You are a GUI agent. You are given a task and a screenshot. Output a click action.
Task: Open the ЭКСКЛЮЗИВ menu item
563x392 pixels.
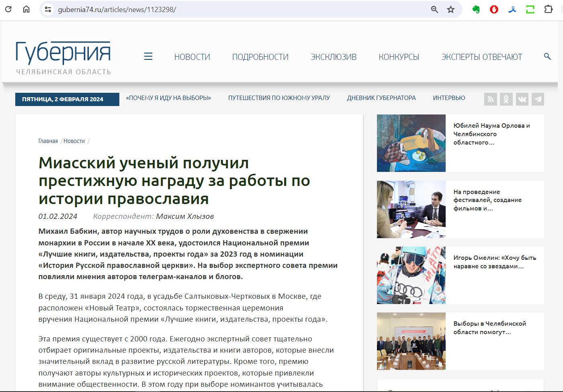334,57
